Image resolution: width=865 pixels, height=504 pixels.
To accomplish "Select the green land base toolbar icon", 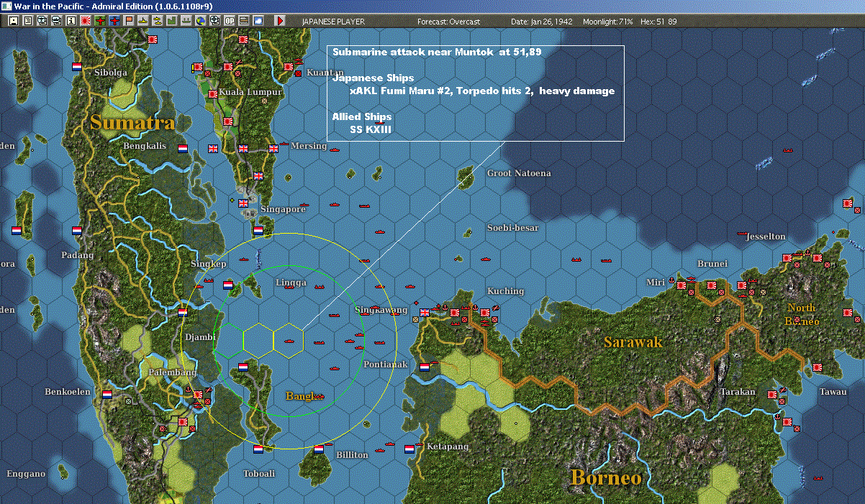I will [x=173, y=21].
